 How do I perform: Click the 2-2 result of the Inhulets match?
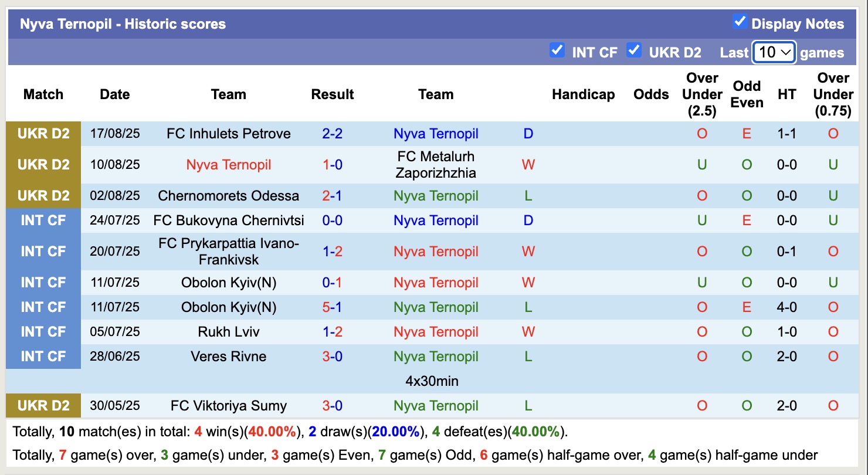[332, 134]
